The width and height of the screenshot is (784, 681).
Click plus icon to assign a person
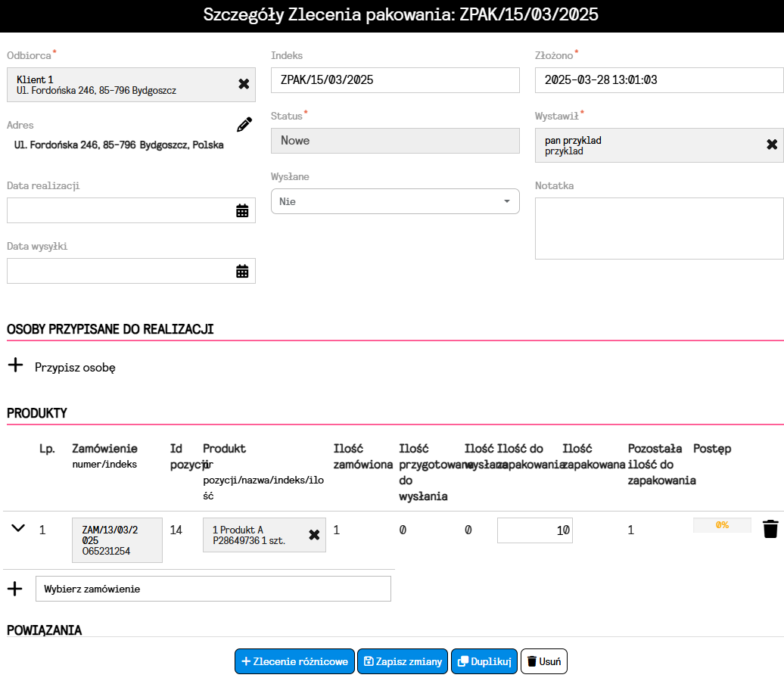[x=15, y=367]
